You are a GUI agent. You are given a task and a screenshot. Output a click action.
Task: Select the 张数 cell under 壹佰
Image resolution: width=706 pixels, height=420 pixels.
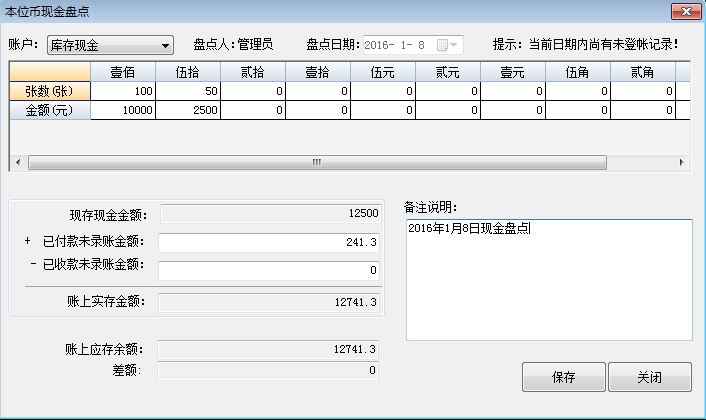coord(123,91)
